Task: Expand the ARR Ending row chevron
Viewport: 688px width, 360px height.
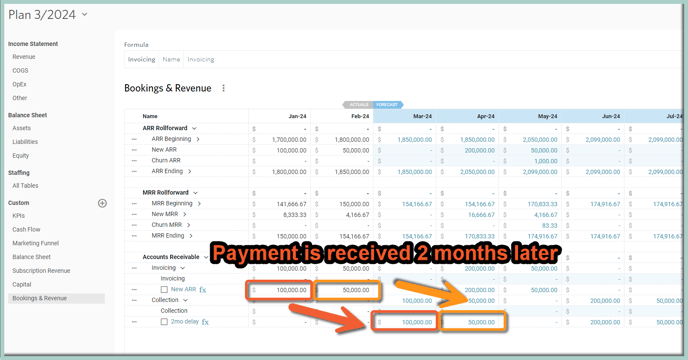Action: pyautogui.click(x=190, y=171)
